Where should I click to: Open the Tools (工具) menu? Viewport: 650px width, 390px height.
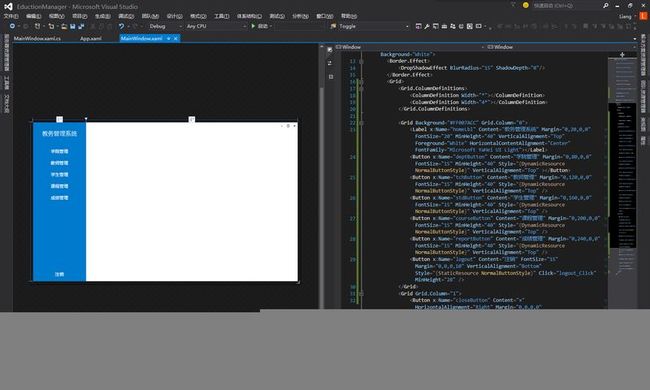221,16
